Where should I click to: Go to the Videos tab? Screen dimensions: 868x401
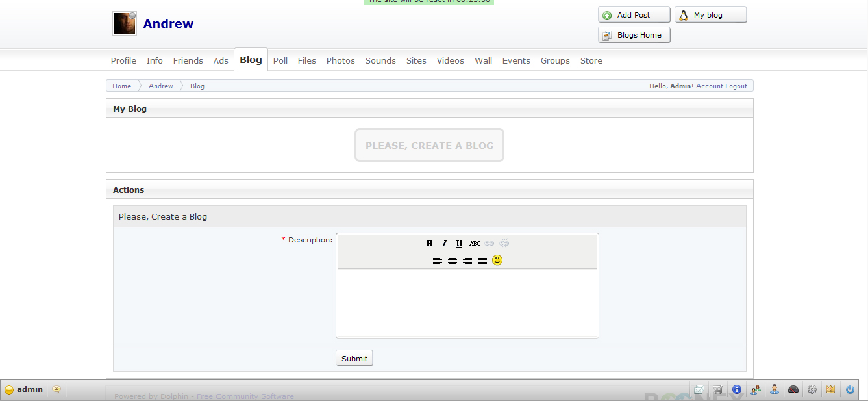[x=451, y=60]
